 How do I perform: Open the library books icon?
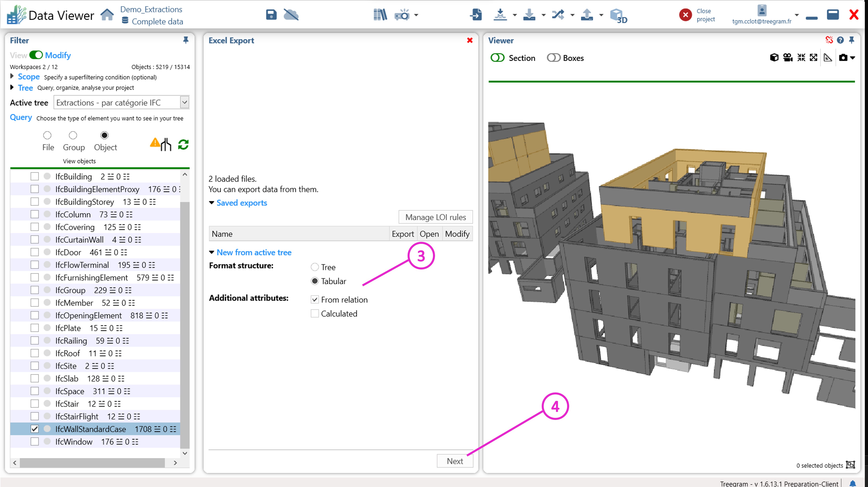point(380,15)
